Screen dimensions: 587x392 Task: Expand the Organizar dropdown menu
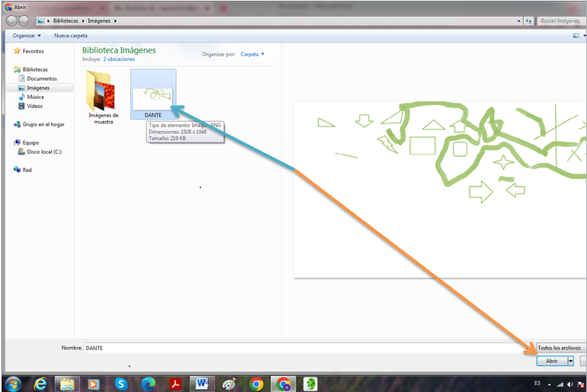pos(27,36)
